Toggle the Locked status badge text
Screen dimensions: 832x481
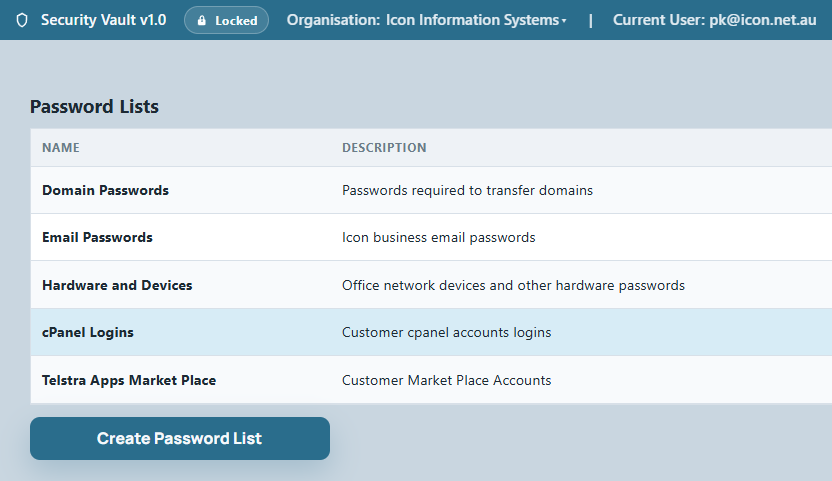point(236,21)
